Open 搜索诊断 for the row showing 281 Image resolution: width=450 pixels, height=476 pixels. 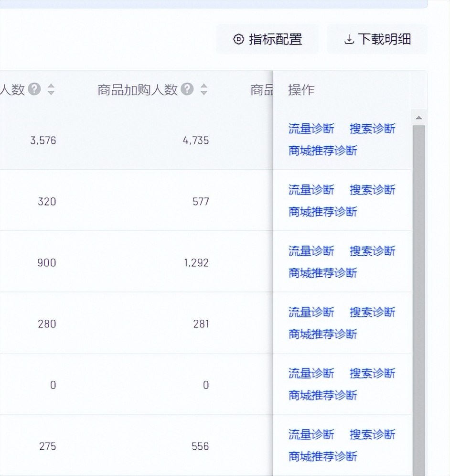click(x=372, y=312)
